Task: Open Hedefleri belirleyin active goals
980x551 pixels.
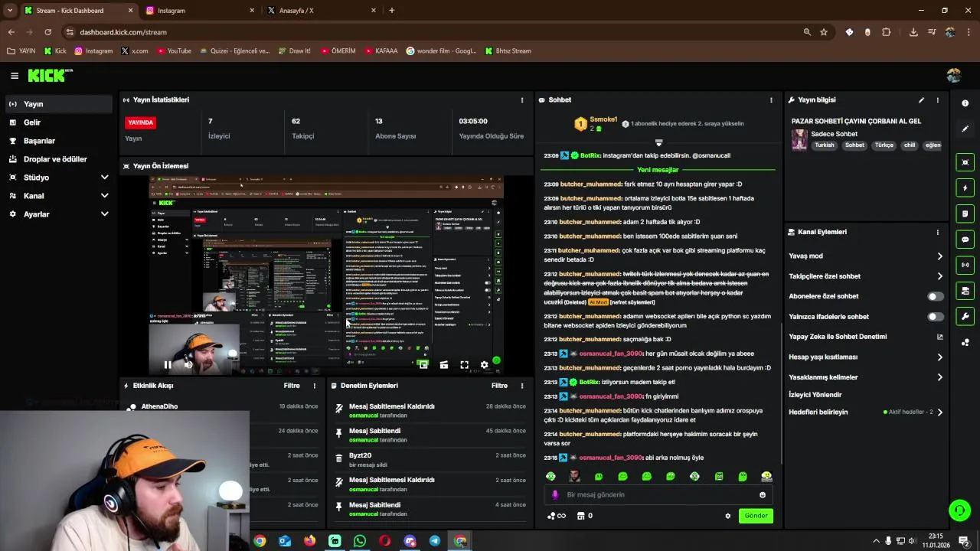Action: click(x=866, y=412)
